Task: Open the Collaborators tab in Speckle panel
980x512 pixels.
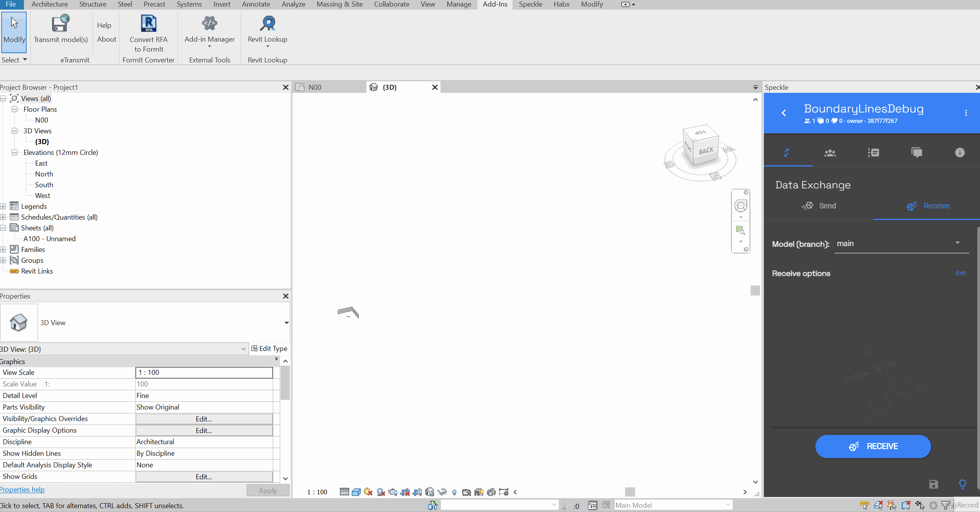Action: point(830,153)
